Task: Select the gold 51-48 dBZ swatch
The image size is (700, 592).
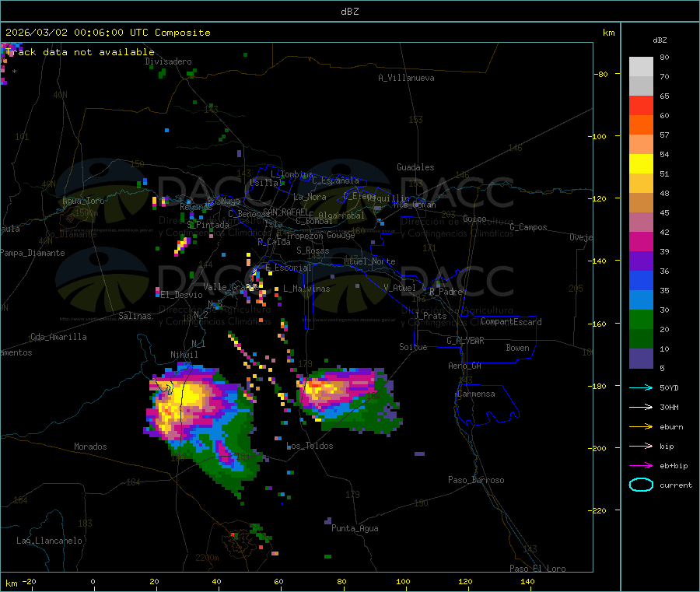Action: [x=641, y=183]
